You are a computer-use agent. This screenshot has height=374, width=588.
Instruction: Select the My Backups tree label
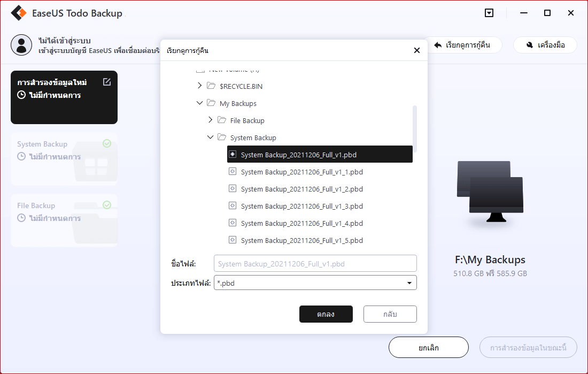pyautogui.click(x=238, y=104)
